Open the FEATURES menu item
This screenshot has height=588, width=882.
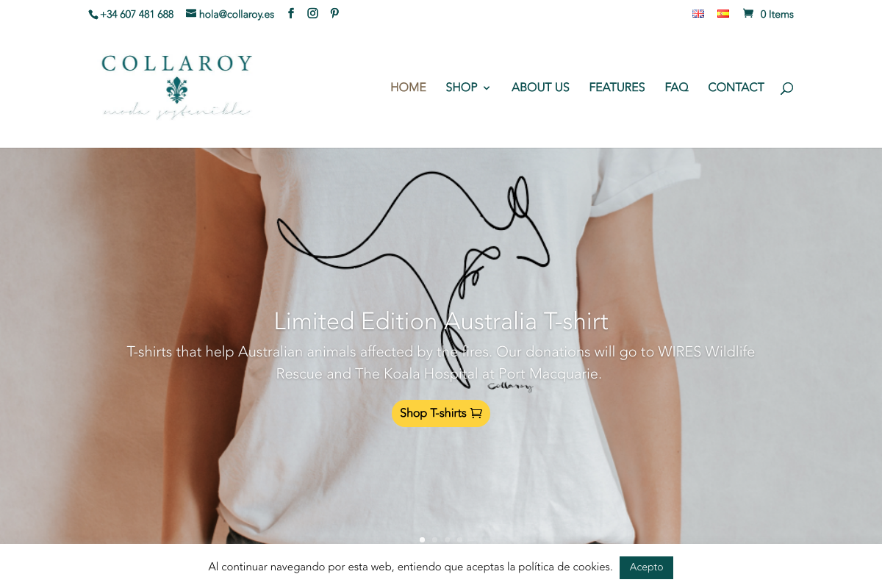coord(617,87)
